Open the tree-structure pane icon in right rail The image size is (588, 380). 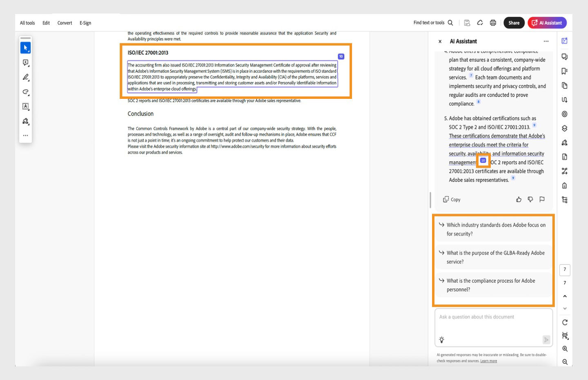564,200
